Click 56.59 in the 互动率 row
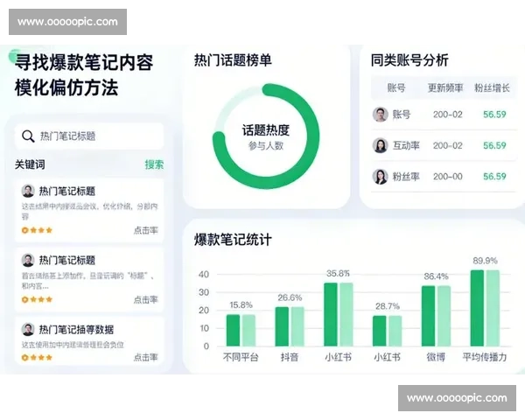The image size is (525, 420). tap(494, 146)
